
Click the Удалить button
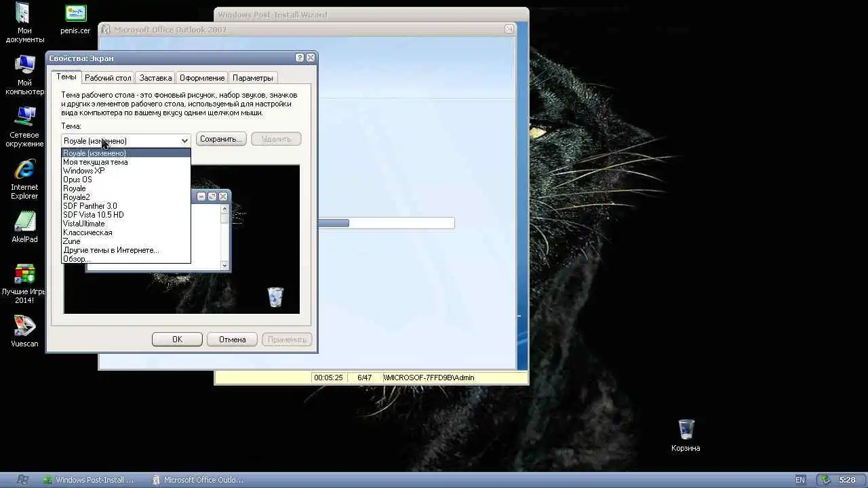click(276, 139)
